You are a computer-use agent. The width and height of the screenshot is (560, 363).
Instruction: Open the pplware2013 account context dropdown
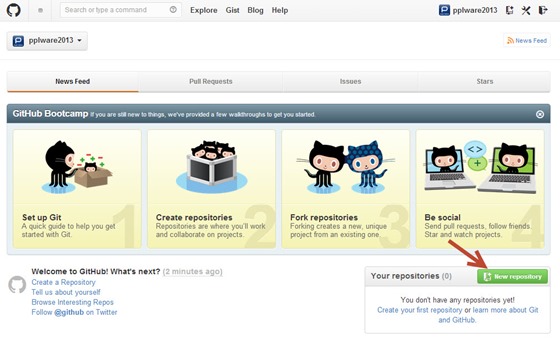tap(47, 41)
